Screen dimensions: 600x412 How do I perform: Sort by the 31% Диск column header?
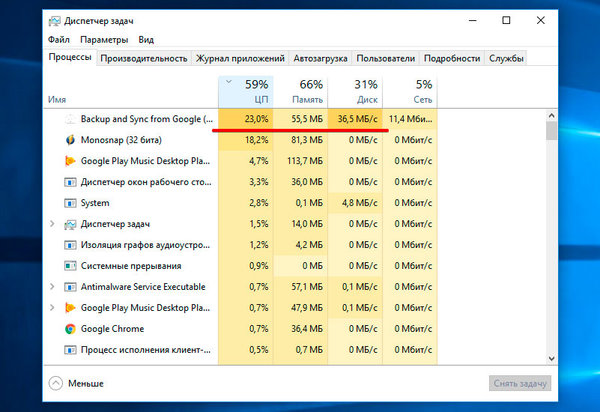point(355,92)
